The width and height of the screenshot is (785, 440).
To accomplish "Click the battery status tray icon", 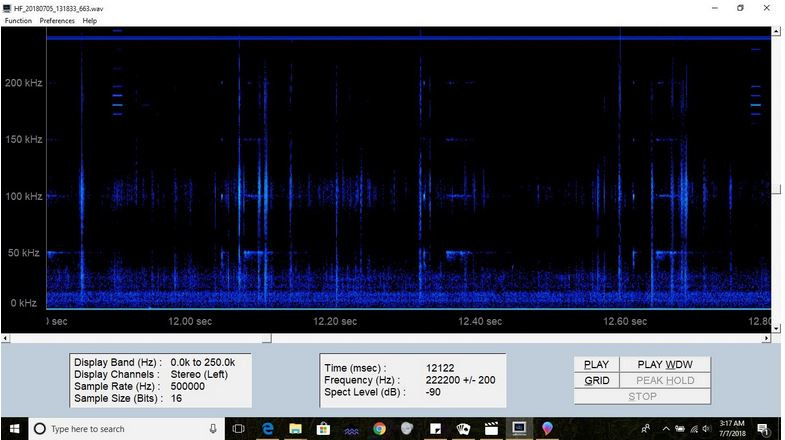I will click(680, 429).
